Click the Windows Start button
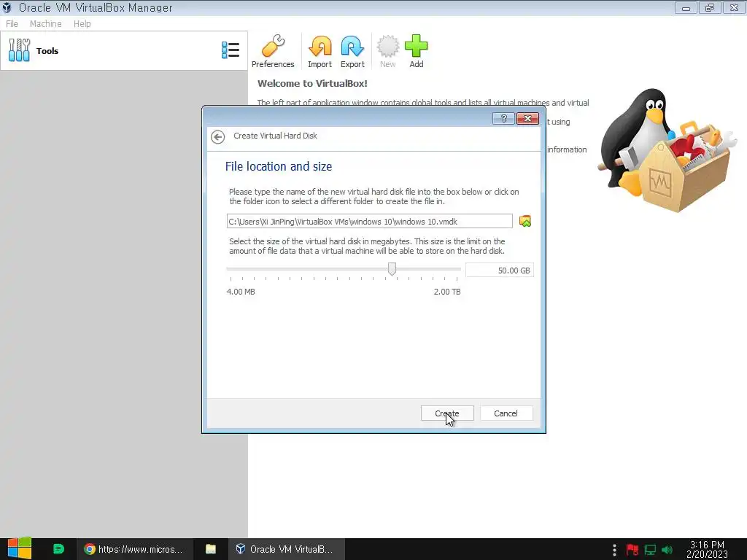 point(19,549)
